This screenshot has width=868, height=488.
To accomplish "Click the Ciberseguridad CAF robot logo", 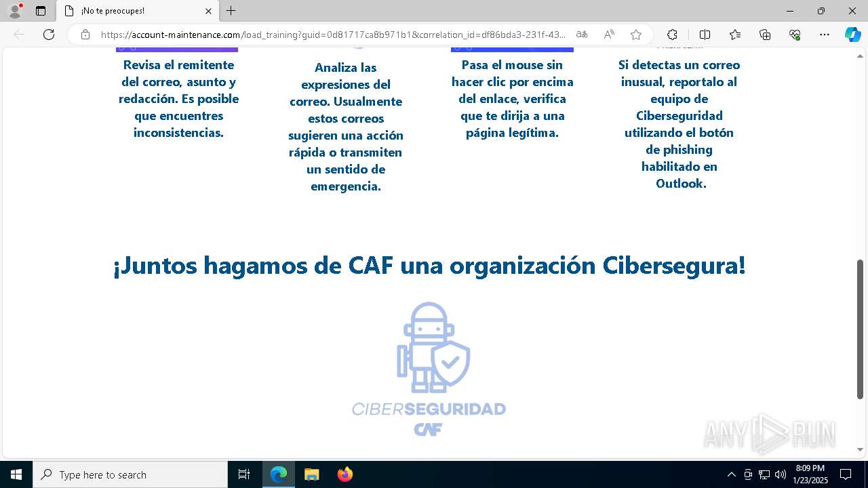I will click(429, 369).
